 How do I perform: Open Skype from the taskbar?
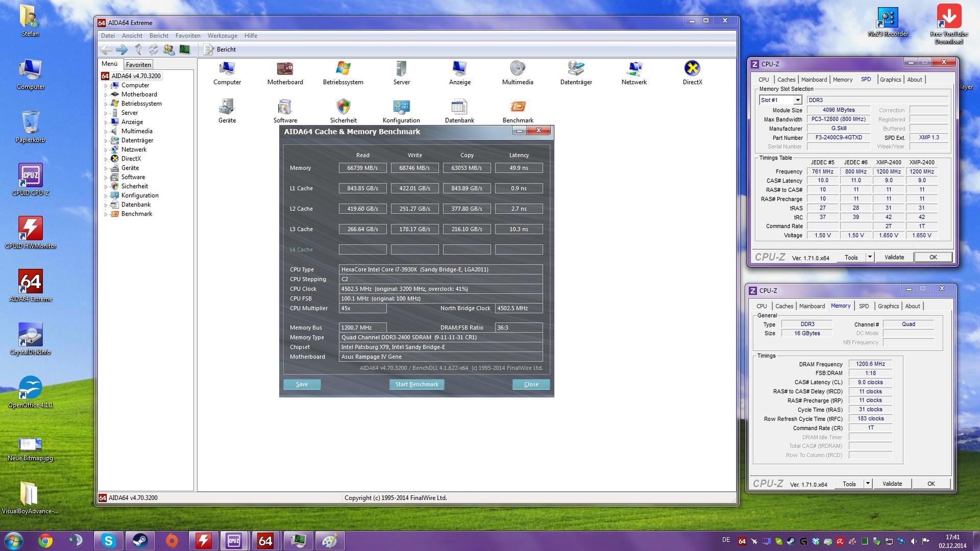(108, 541)
